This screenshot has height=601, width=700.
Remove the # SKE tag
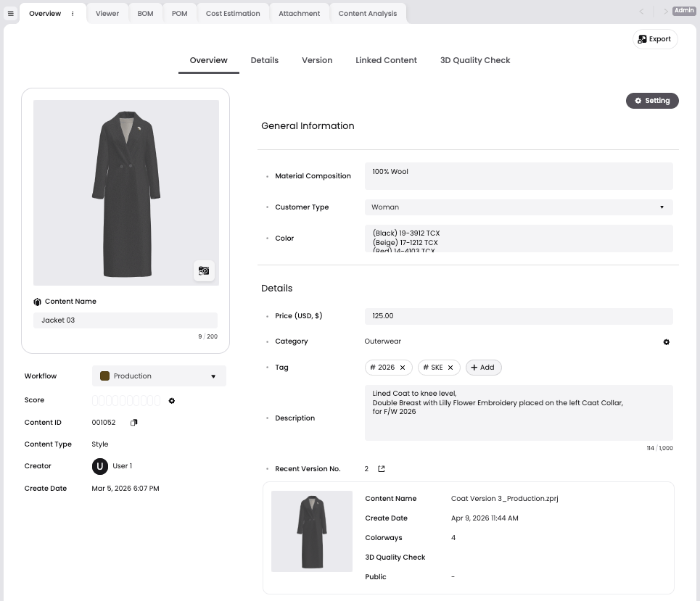(450, 368)
